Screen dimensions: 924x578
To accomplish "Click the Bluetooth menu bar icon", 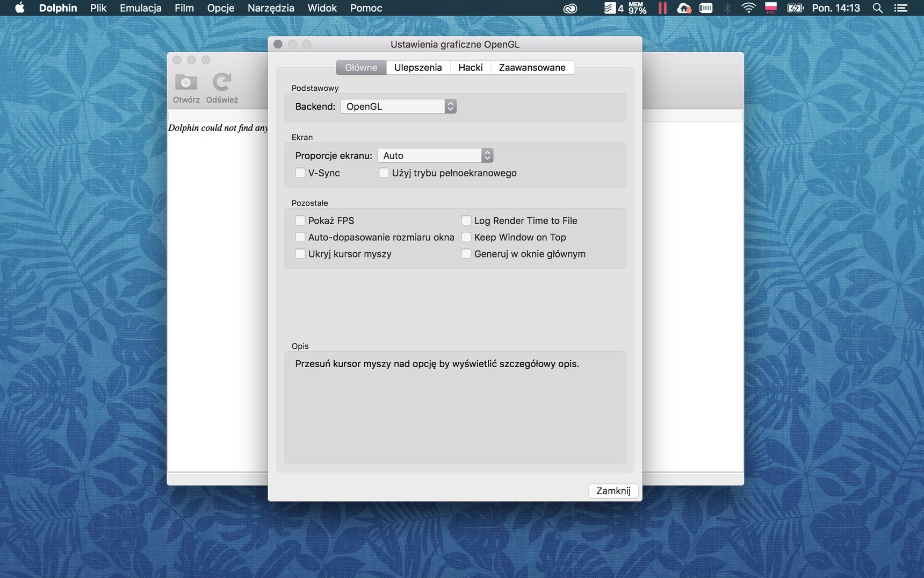I will tap(727, 8).
